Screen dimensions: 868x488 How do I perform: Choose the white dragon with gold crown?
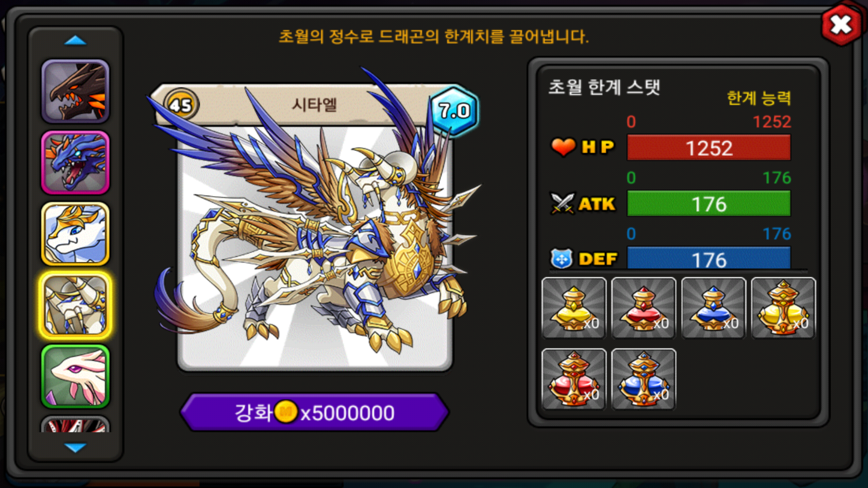pos(75,234)
